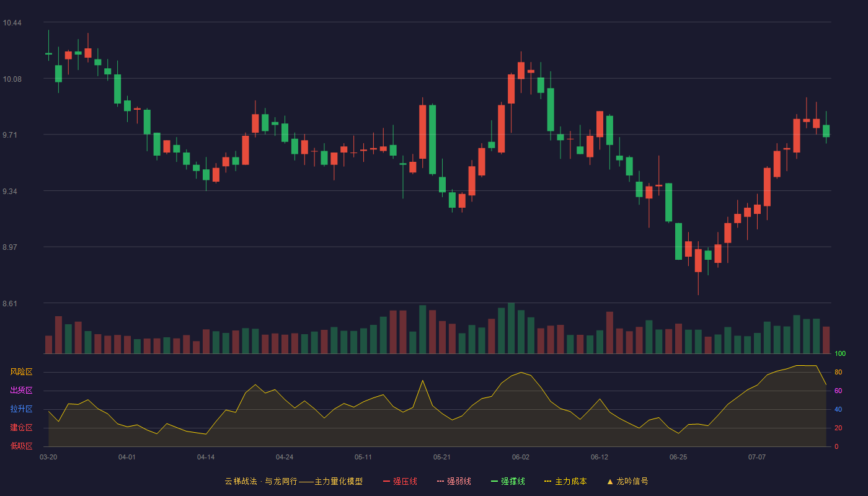Image resolution: width=868 pixels, height=496 pixels.
Task: Click the magenta 60 indicator scale value
Action: tap(838, 391)
